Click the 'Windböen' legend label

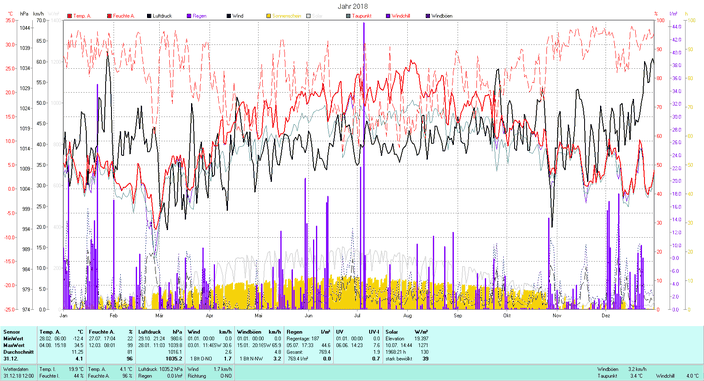tap(442, 16)
